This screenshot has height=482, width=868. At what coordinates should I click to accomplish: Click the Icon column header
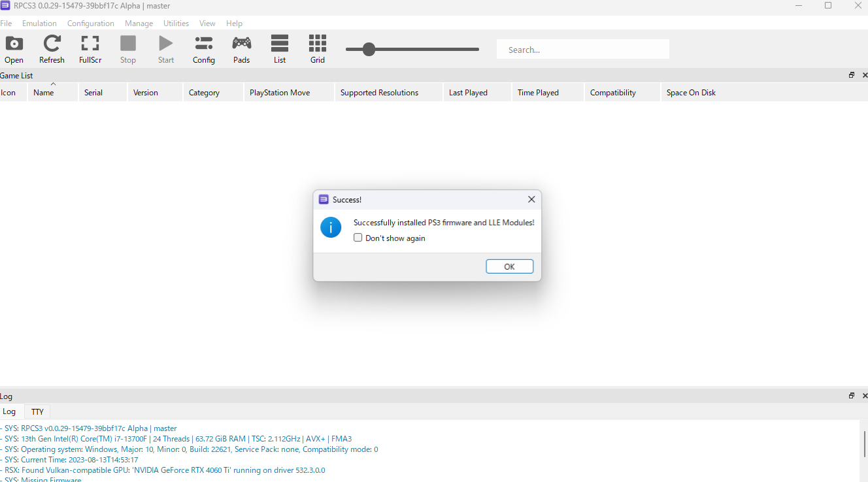[13, 93]
